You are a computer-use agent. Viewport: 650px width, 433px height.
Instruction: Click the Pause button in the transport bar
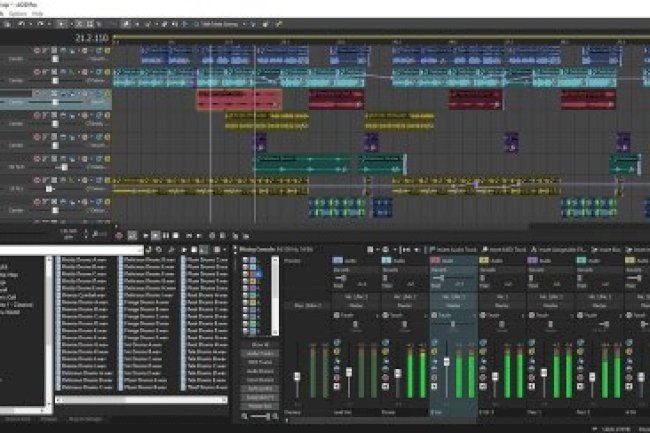click(166, 236)
